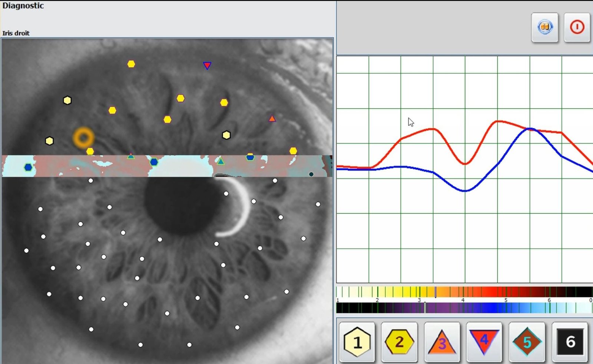The width and height of the screenshot is (593, 364).
Task: Choose the red inverted triangle level 4 button
Action: 484,342
